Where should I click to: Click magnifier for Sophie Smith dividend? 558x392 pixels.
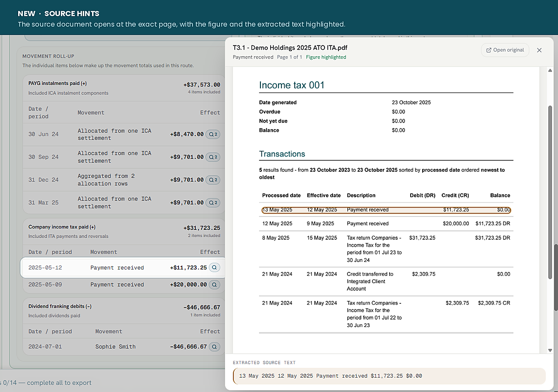click(214, 346)
